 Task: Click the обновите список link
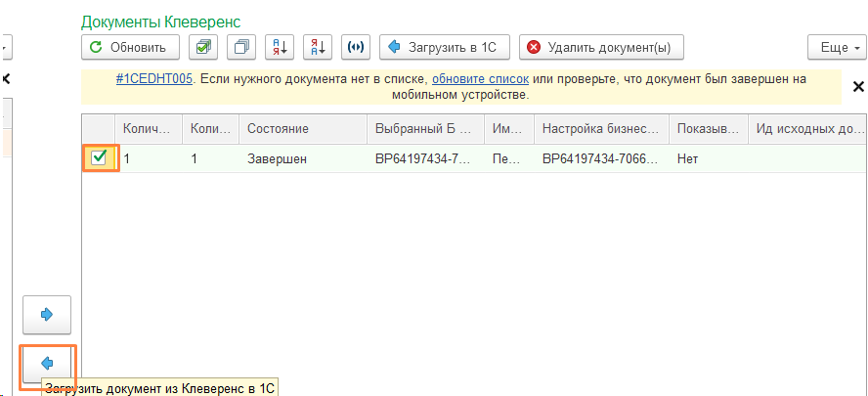(480, 77)
